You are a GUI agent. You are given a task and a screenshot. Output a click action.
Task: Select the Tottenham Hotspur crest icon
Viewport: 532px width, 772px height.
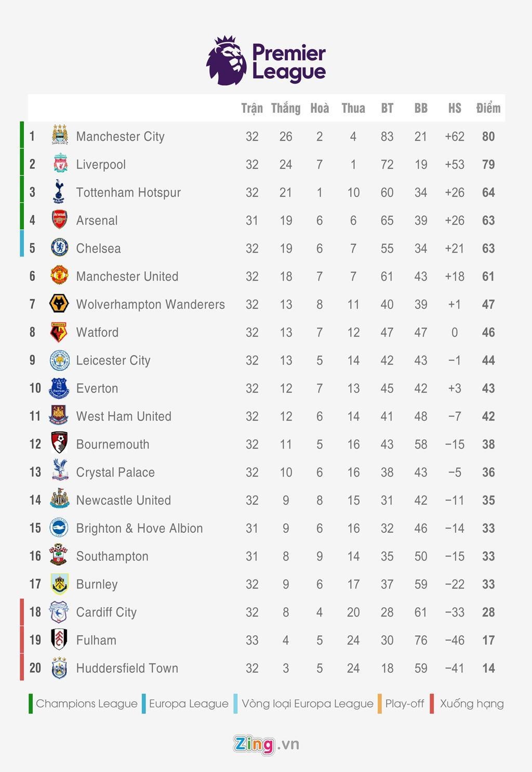coord(59,192)
